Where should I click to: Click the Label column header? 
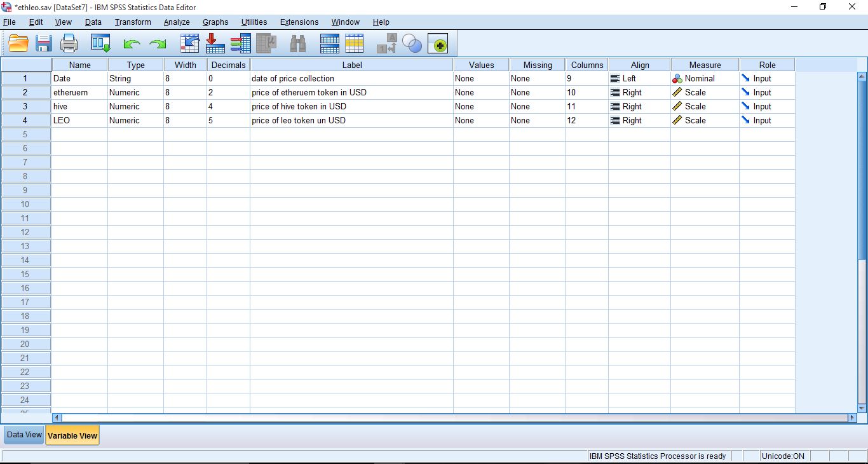(x=352, y=65)
